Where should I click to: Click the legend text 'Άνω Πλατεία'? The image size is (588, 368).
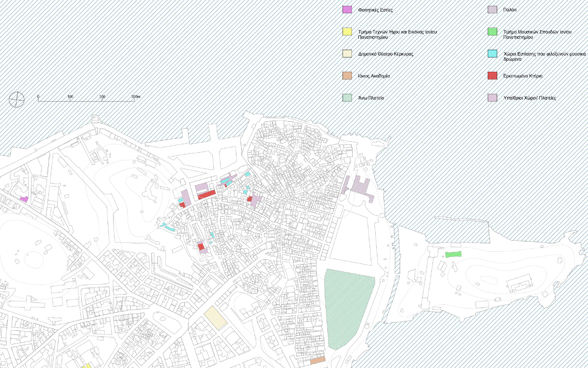371,98
